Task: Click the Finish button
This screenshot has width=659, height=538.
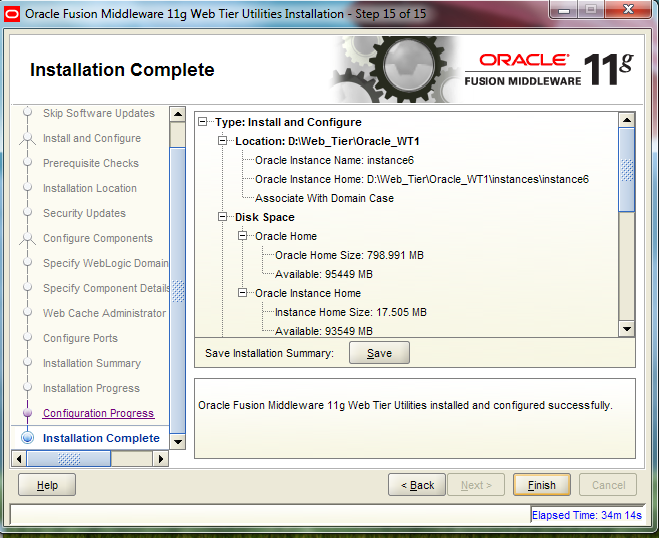Action: click(x=541, y=485)
